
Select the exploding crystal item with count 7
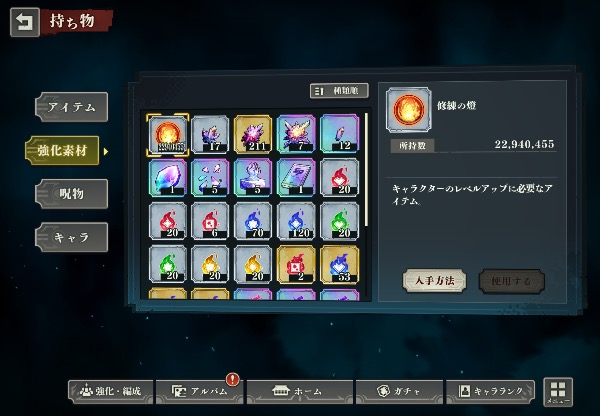296,134
